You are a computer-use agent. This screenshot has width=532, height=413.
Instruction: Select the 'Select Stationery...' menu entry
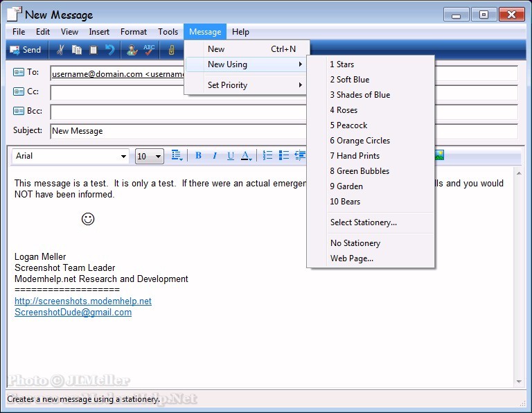[363, 222]
